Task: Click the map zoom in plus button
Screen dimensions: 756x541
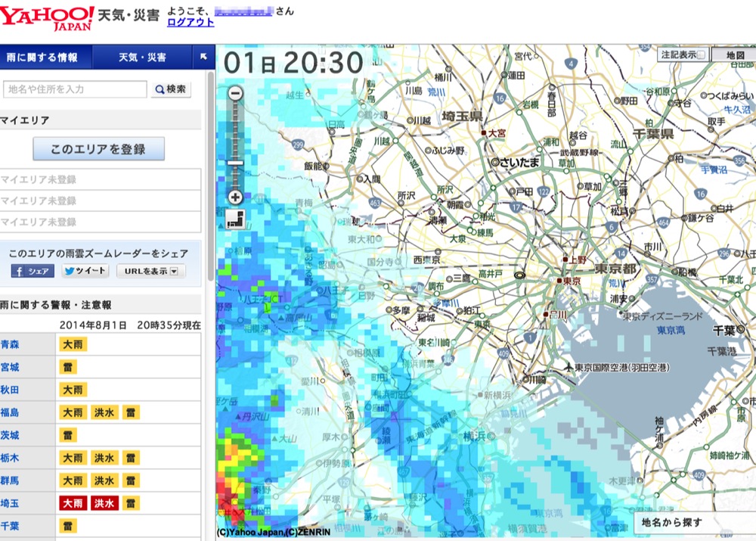Action: coord(235,197)
